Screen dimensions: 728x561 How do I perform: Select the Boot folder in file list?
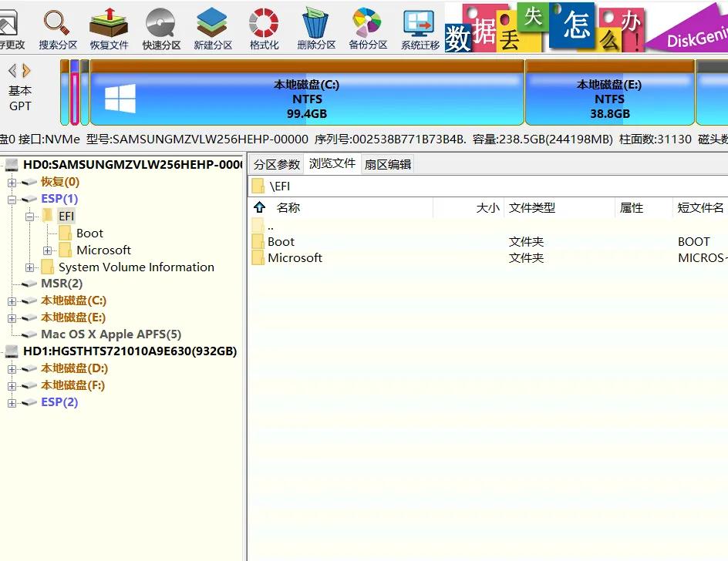coord(279,241)
